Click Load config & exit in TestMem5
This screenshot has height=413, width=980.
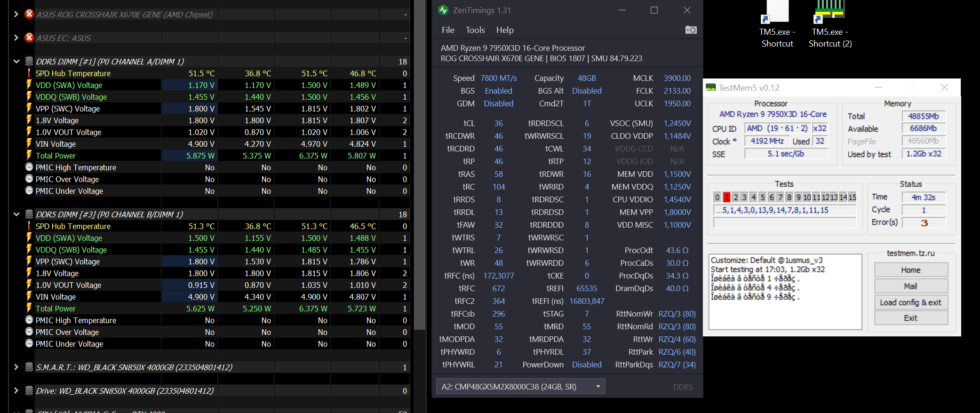click(x=911, y=302)
